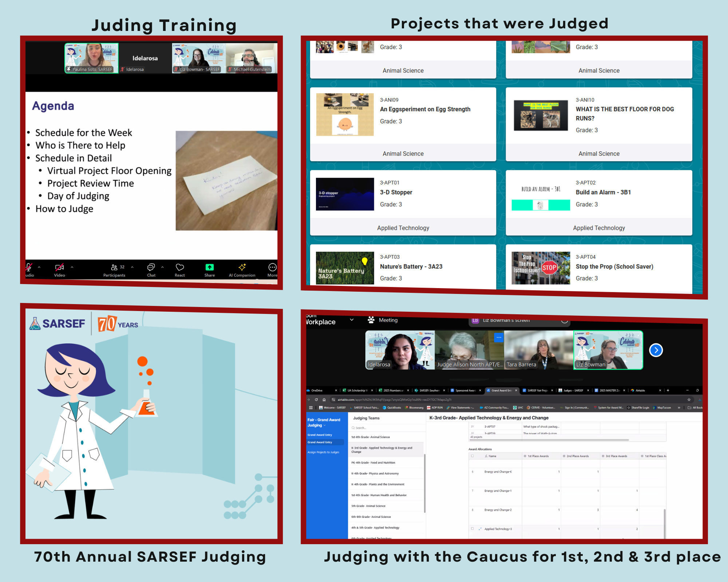This screenshot has height=582, width=728.
Task: Open the Zoom Chat icon
Action: [x=151, y=267]
